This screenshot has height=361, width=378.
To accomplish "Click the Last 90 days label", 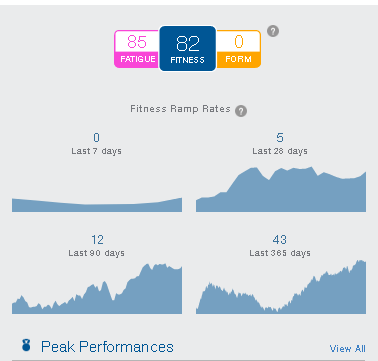I will tap(97, 253).
